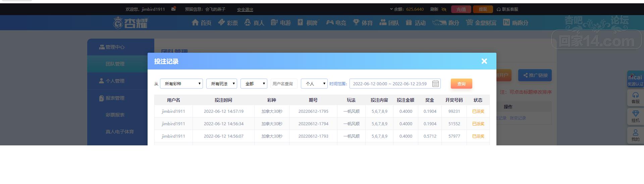The image size is (644, 184).
Task: Open 电竞 esports menu
Action: coord(336,22)
